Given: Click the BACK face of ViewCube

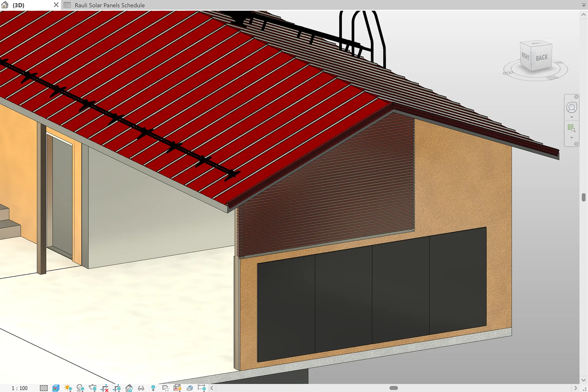Looking at the screenshot, I should (x=541, y=58).
